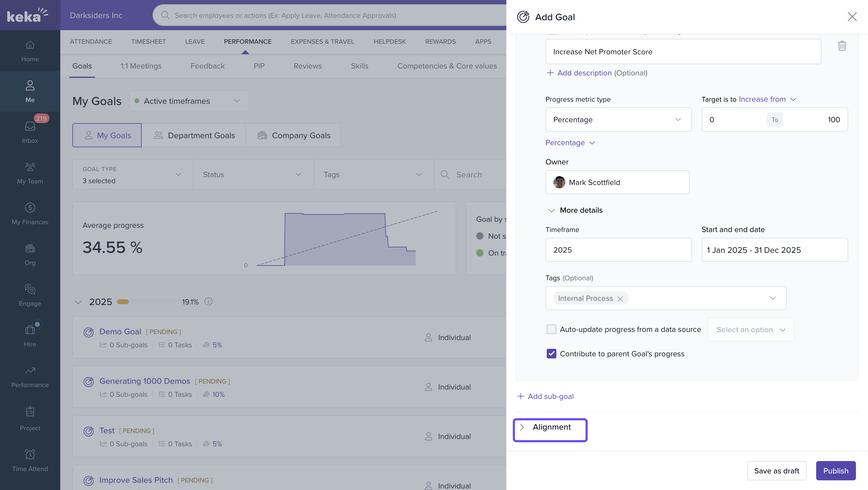Go to Engage in sidebar
Screen dimensions: 868x490
(30, 295)
